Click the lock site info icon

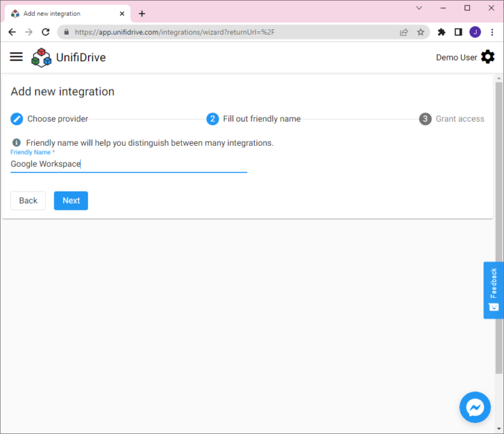pos(67,32)
